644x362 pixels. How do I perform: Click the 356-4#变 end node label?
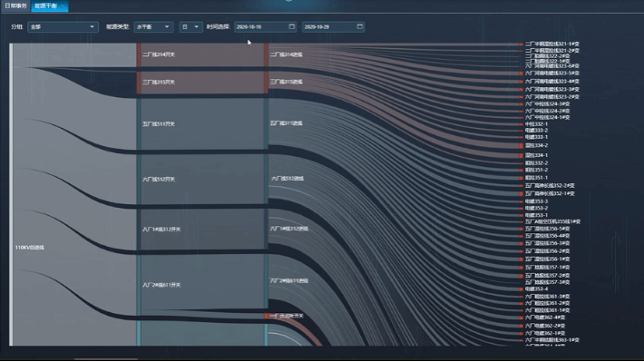click(548, 236)
